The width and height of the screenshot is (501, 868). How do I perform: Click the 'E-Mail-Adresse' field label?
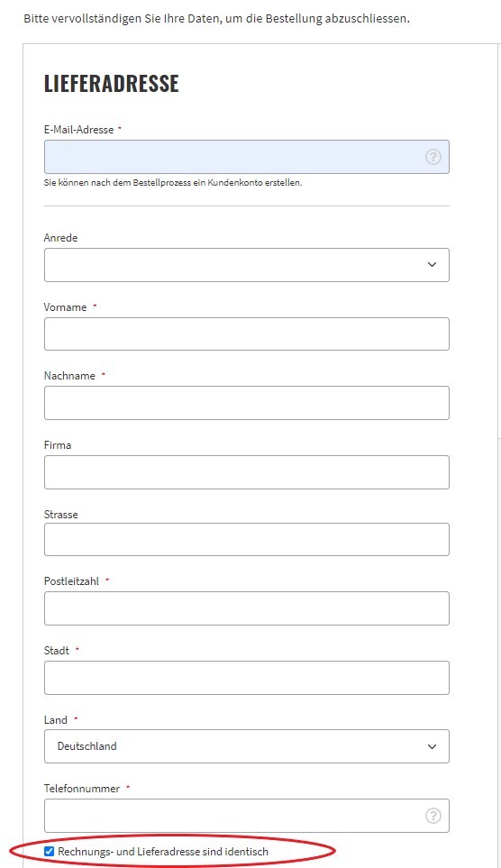pyautogui.click(x=78, y=130)
